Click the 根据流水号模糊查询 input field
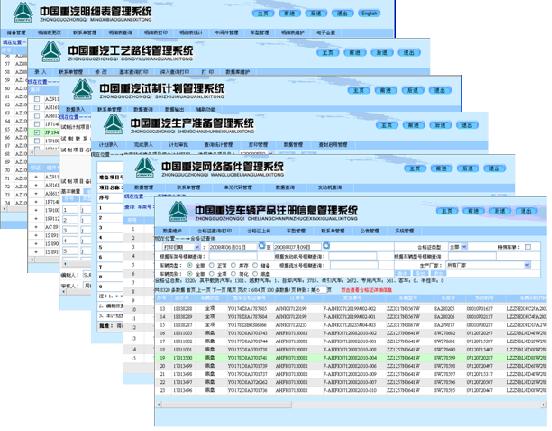The image size is (552, 431). [x=354, y=265]
